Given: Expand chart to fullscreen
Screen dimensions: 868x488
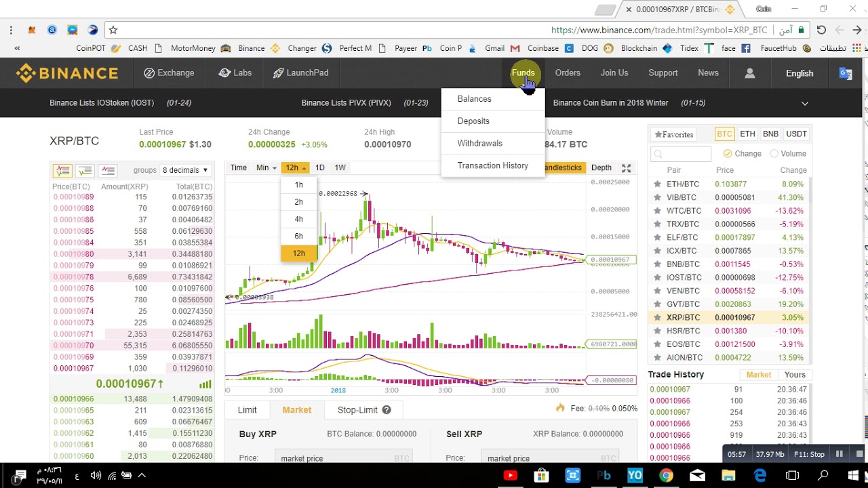Looking at the screenshot, I should 627,168.
